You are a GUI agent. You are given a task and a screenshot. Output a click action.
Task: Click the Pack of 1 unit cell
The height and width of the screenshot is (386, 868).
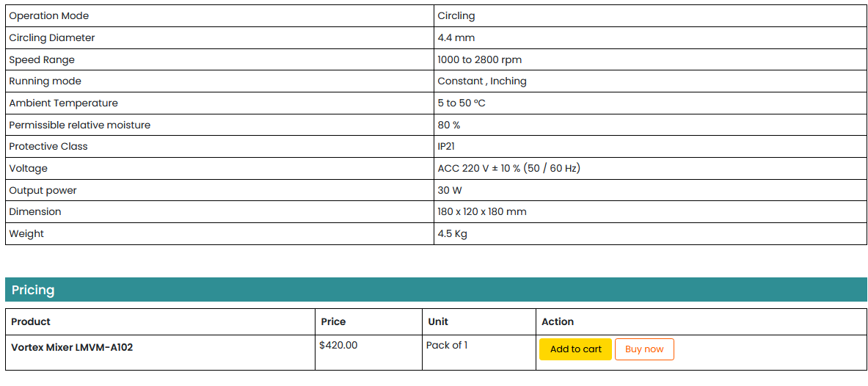[x=447, y=345]
